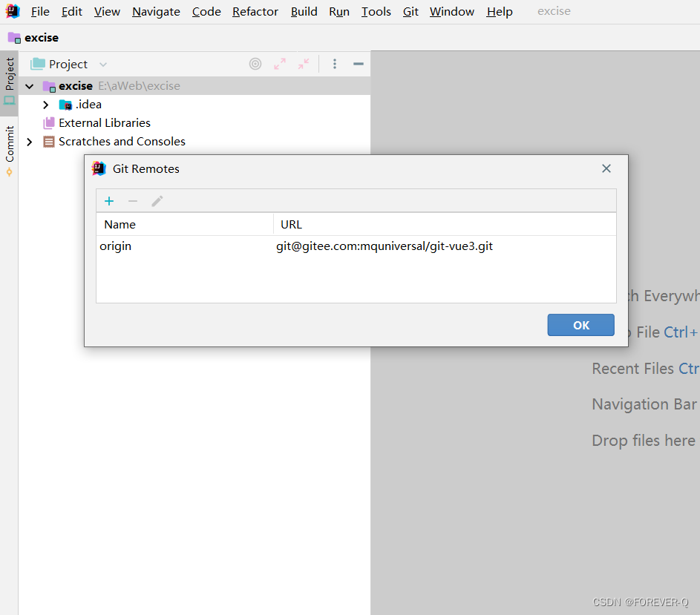
Task: Collapse the excise project tree node
Action: coord(29,85)
